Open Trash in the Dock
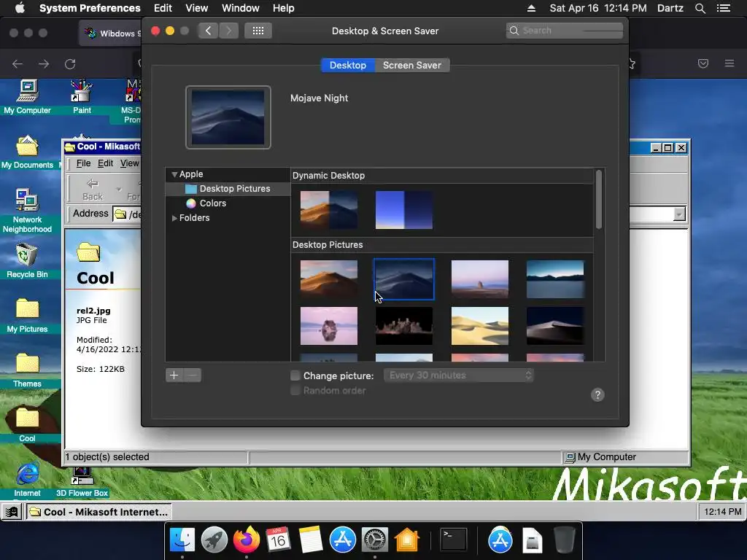747x560 pixels. (x=565, y=540)
